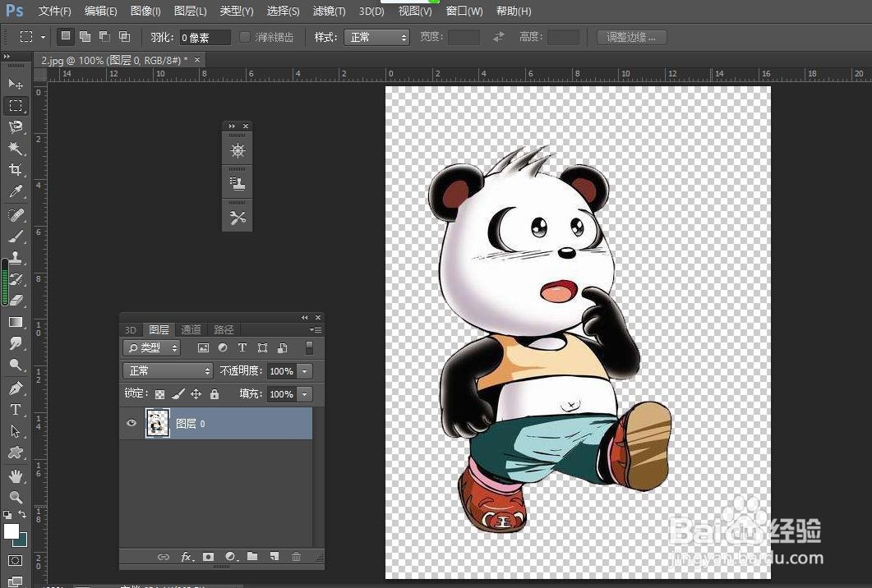
Task: Open the 文件(F) menu
Action: click(x=54, y=11)
